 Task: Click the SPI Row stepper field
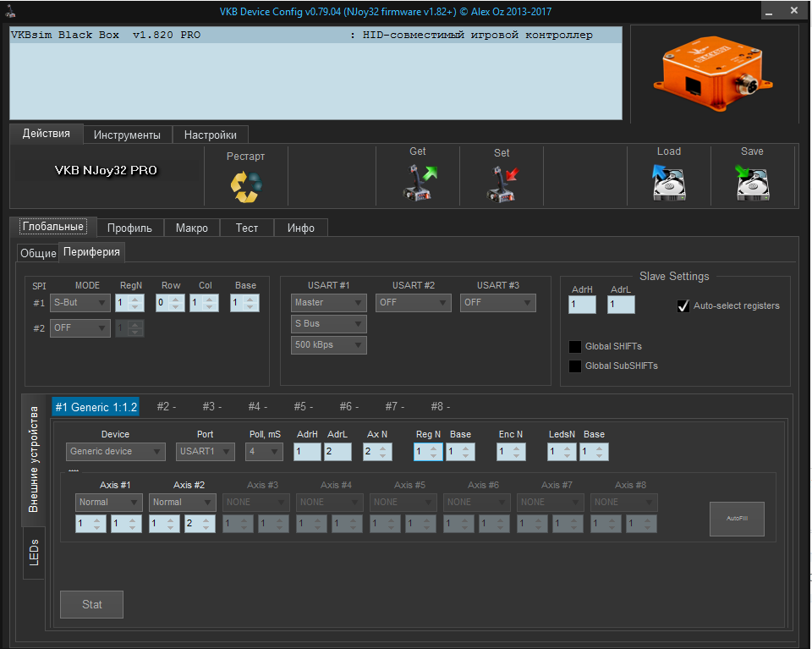[x=170, y=302]
